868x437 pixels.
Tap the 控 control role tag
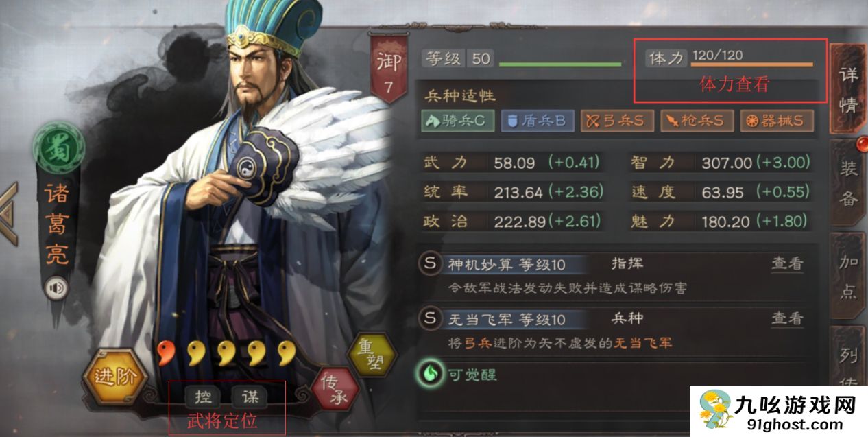click(x=202, y=396)
